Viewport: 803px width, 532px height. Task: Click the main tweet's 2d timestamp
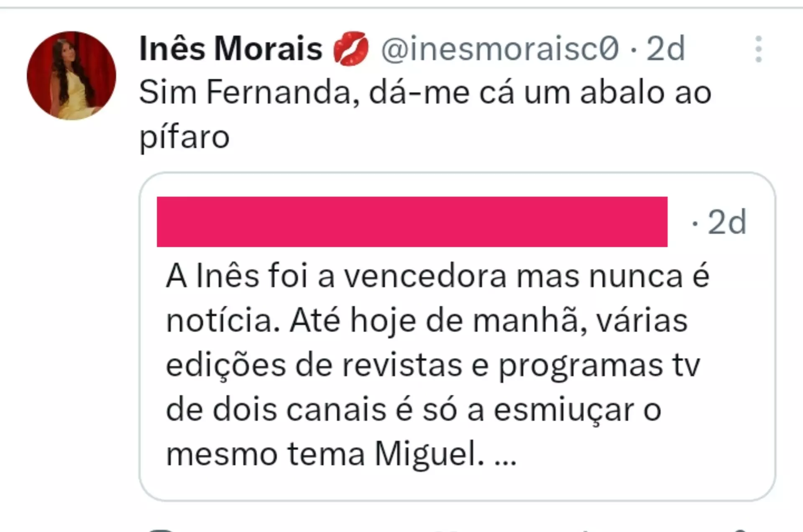click(665, 49)
